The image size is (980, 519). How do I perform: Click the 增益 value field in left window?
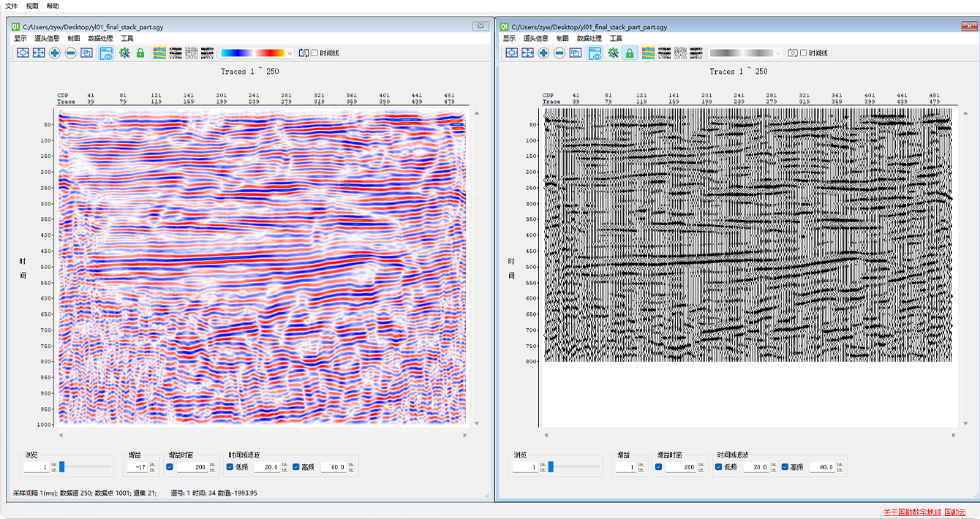[137, 467]
